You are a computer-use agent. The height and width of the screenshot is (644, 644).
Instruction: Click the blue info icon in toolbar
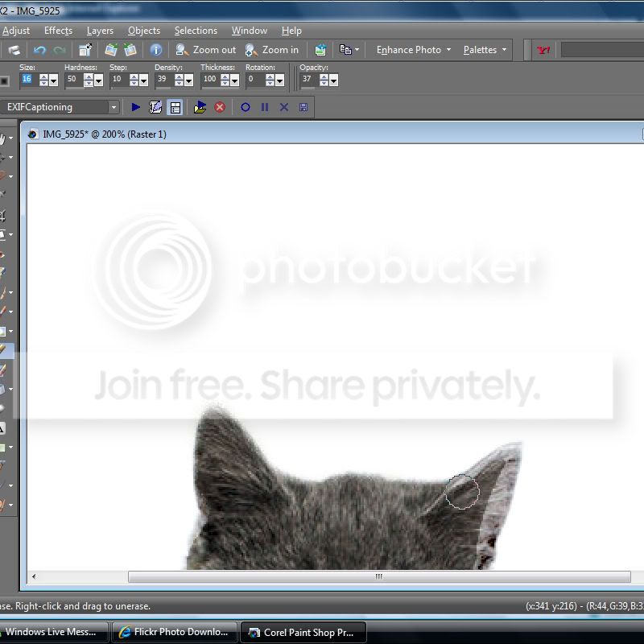[x=156, y=50]
